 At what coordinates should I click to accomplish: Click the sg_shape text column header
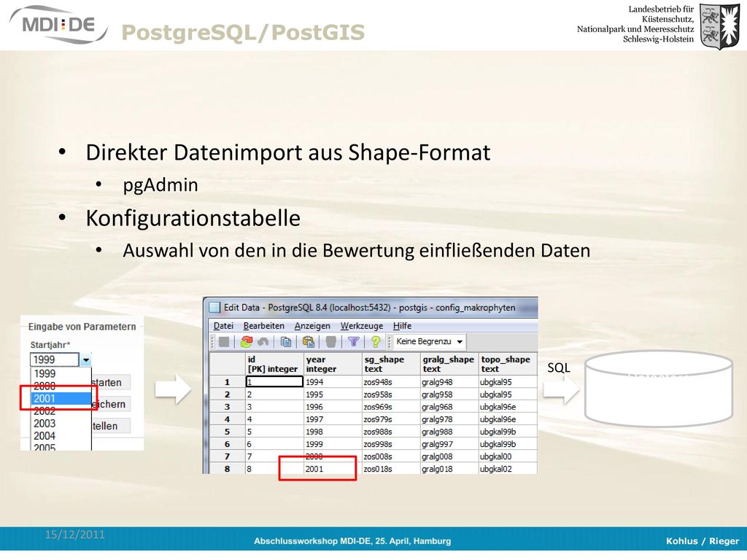pyautogui.click(x=391, y=365)
